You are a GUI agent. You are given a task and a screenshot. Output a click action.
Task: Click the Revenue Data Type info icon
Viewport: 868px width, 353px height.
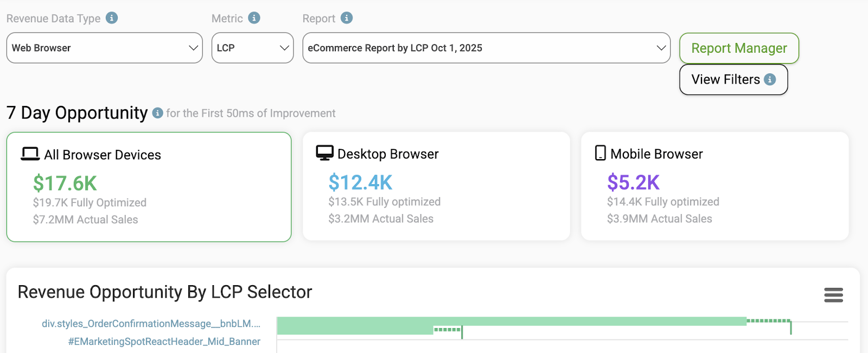[x=112, y=18]
